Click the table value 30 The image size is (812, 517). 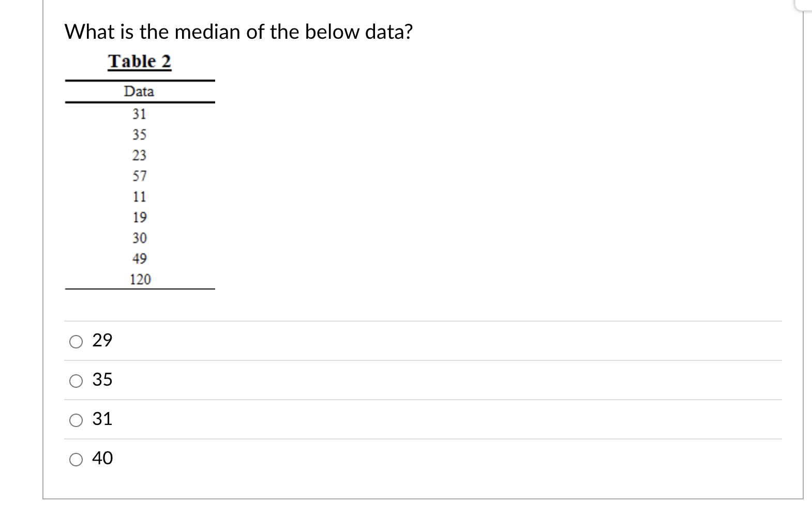(139, 237)
